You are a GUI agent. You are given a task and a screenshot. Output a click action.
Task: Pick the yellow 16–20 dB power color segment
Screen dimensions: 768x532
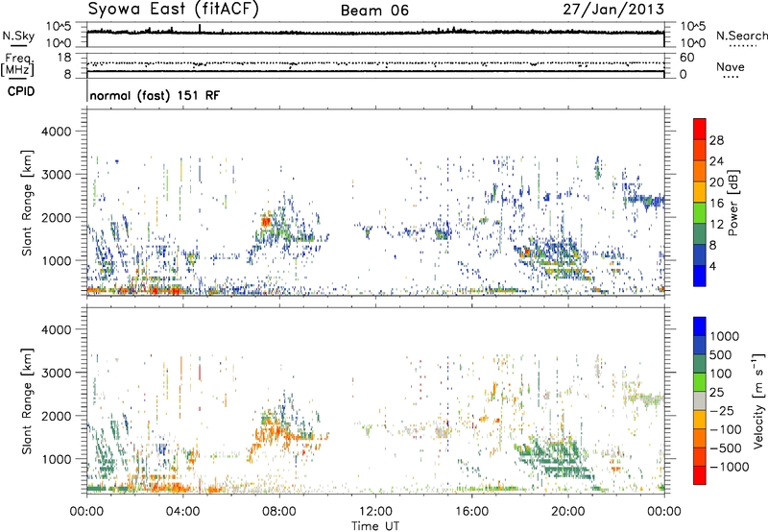(x=700, y=192)
